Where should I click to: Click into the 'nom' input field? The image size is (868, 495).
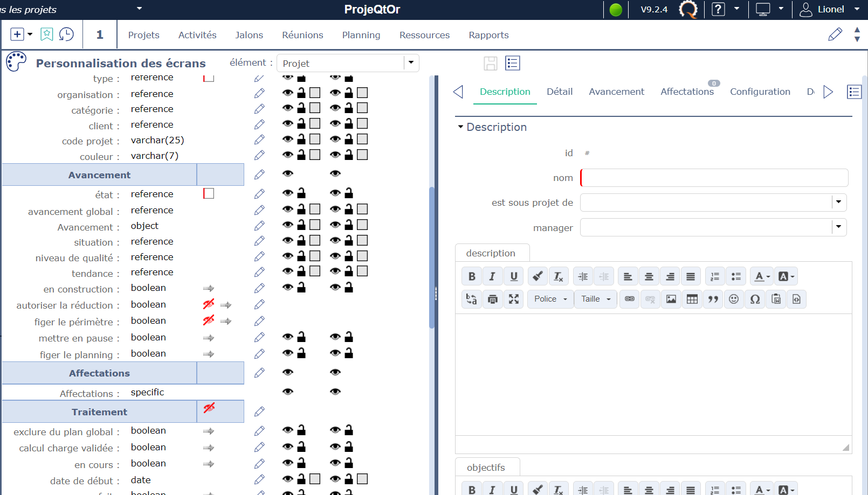714,178
